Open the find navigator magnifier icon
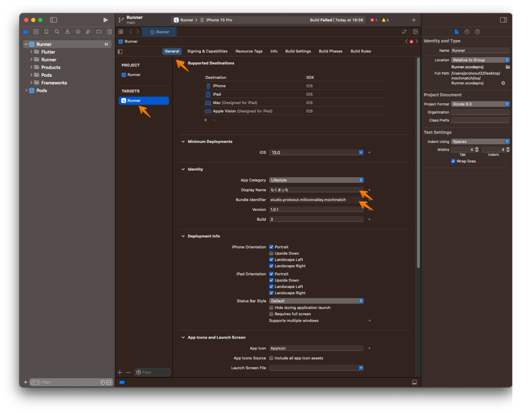The height and width of the screenshot is (413, 532). tap(57, 32)
